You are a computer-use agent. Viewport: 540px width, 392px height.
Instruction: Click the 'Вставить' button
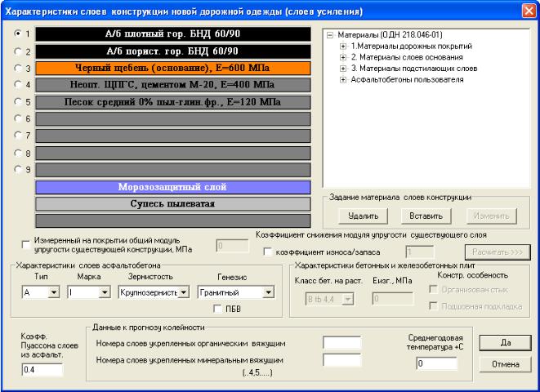coord(426,216)
